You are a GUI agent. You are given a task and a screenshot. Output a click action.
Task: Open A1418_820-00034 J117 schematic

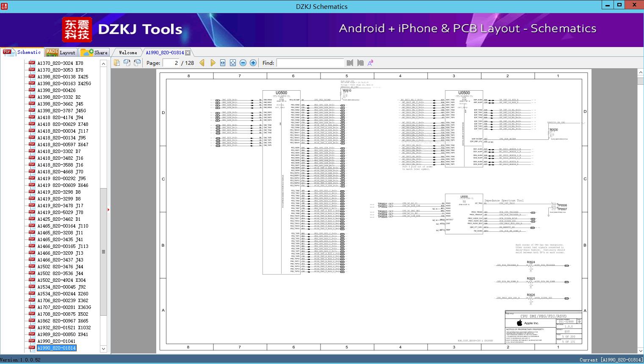click(x=63, y=131)
